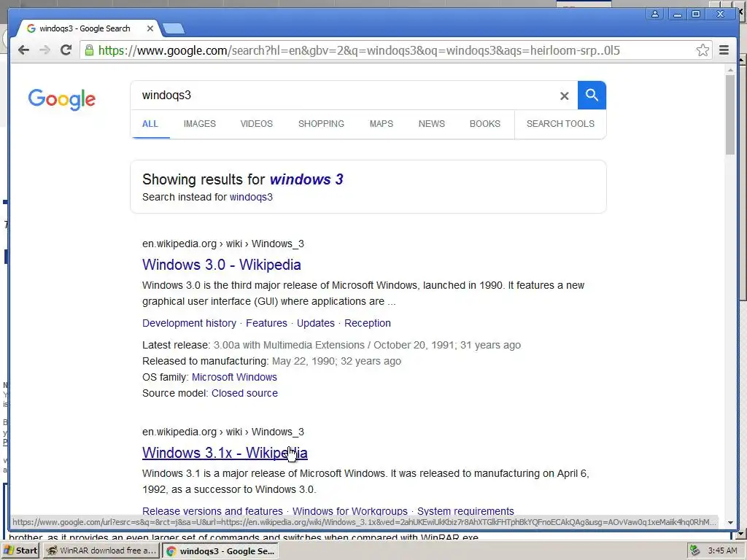The width and height of the screenshot is (747, 560).
Task: Click the first en.wikipedia.org breadcrumb, above Windows 3.0
Action: tap(223, 244)
